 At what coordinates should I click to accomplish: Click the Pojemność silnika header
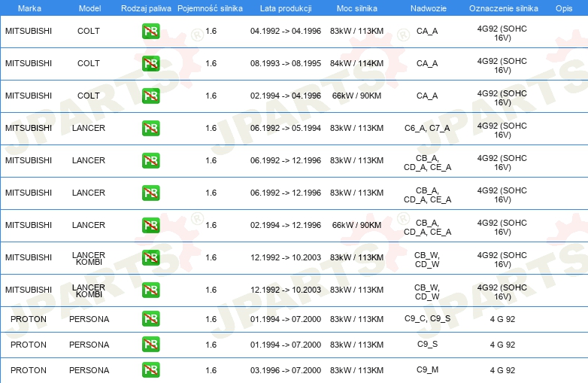coord(210,8)
